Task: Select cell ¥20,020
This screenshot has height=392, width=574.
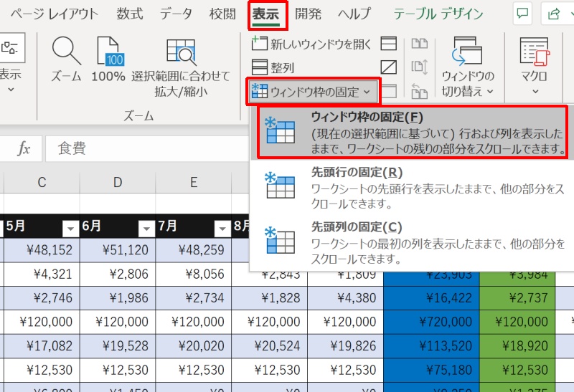Action: [x=194, y=346]
